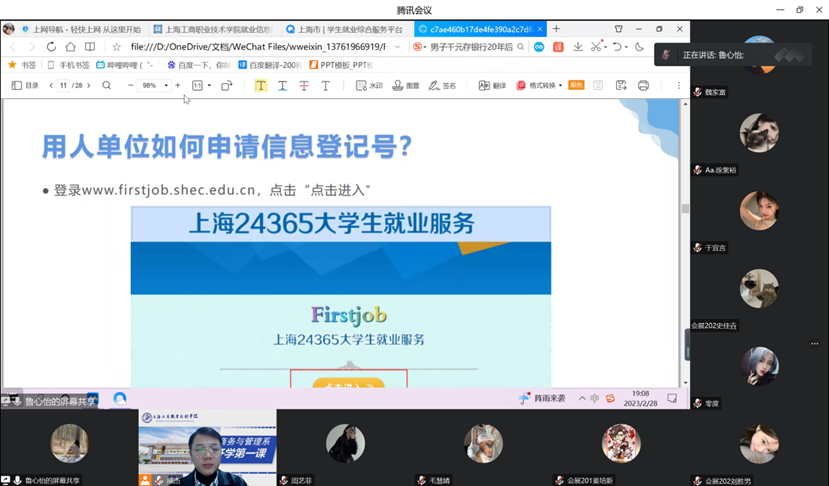
Task: Expand the 格式转换 format convert dropdown
Action: (560, 86)
